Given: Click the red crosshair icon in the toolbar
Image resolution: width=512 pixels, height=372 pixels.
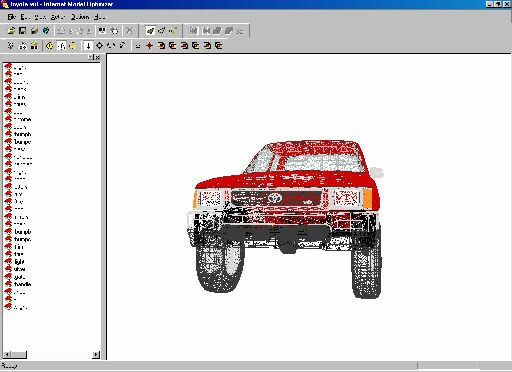Looking at the screenshot, I should (x=149, y=46).
